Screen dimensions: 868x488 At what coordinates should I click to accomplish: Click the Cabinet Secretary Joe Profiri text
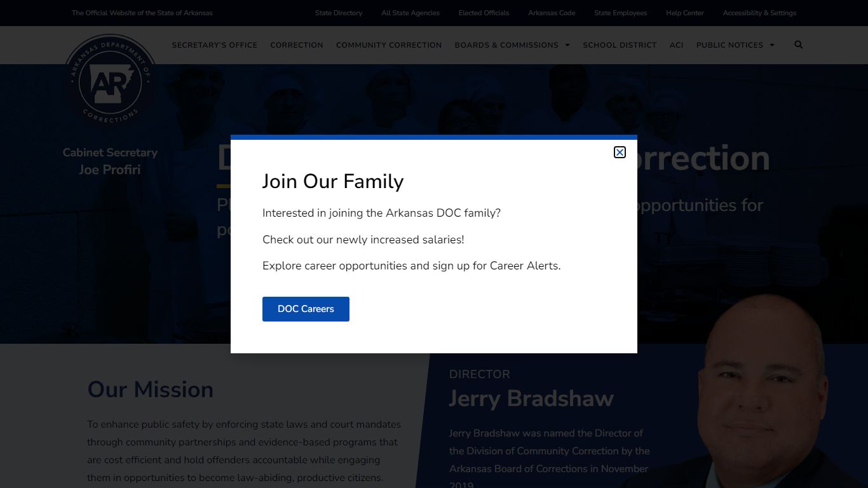click(110, 161)
